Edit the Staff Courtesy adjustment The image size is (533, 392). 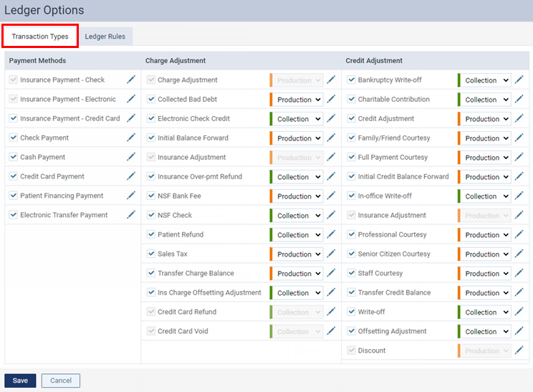pos(519,273)
